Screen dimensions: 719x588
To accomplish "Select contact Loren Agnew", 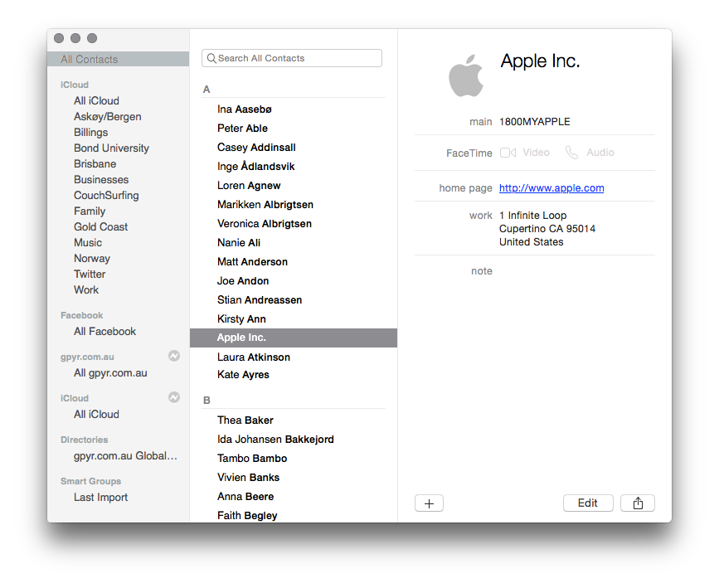I will pyautogui.click(x=249, y=186).
